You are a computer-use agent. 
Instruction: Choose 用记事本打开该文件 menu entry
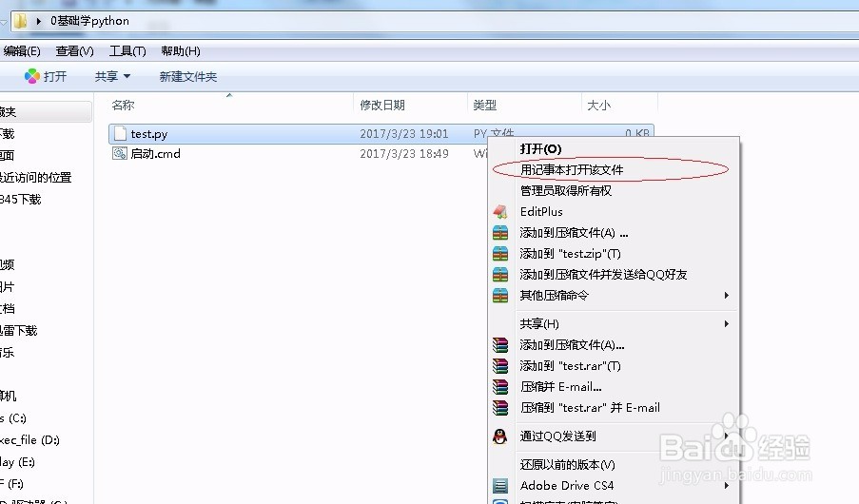(572, 170)
